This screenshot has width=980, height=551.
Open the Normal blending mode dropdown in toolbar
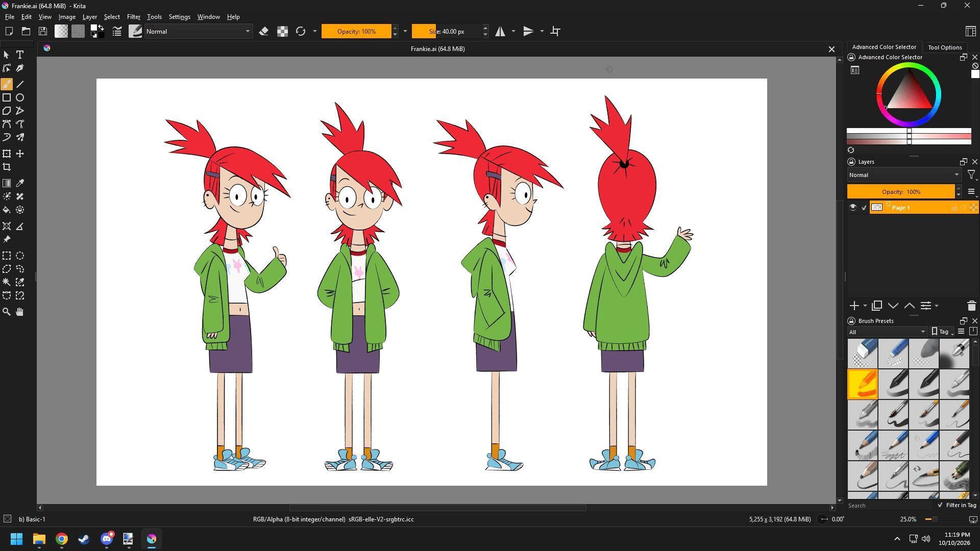click(x=198, y=32)
